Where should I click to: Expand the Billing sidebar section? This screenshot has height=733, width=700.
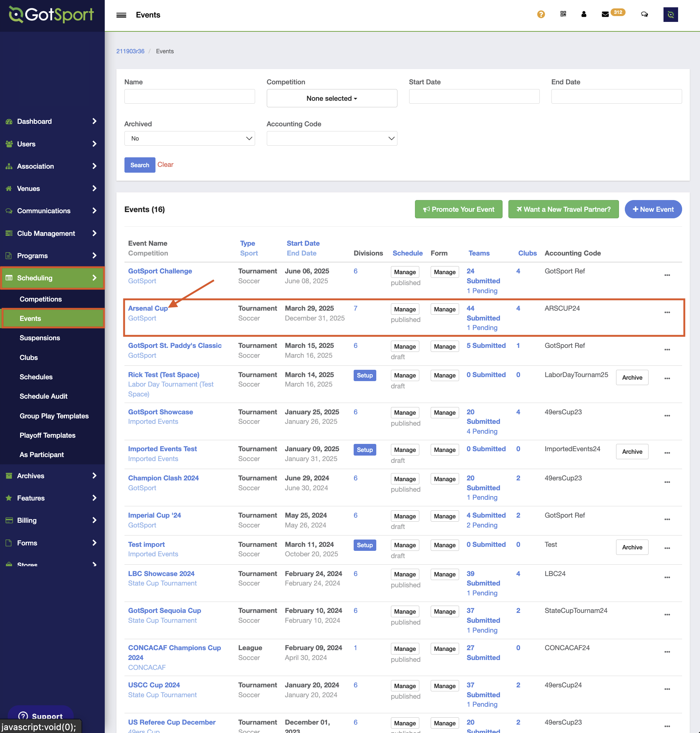(52, 521)
